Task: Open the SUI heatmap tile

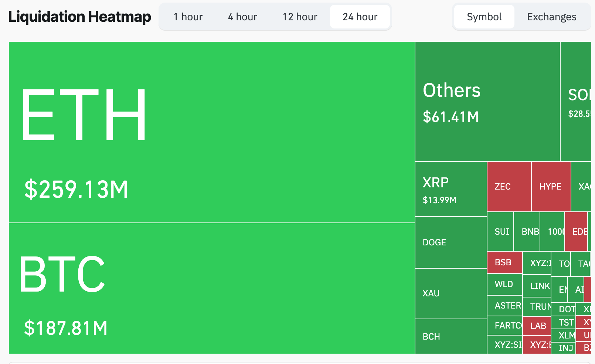Action: click(x=500, y=232)
